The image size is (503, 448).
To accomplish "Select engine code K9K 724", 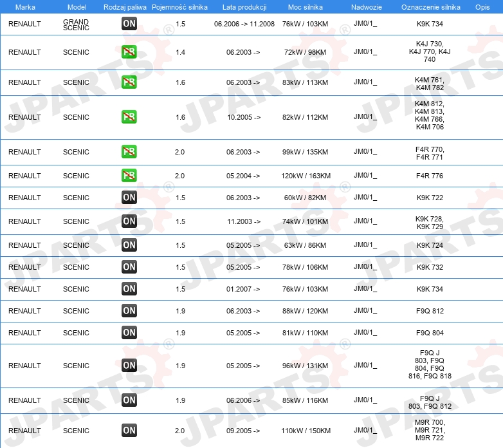I will point(430,245).
